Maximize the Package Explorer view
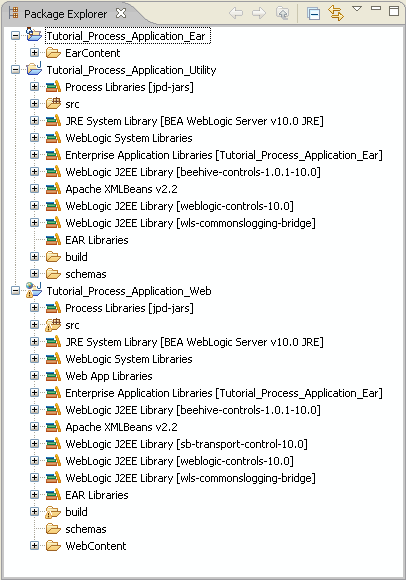406x580 pixels. [x=394, y=10]
